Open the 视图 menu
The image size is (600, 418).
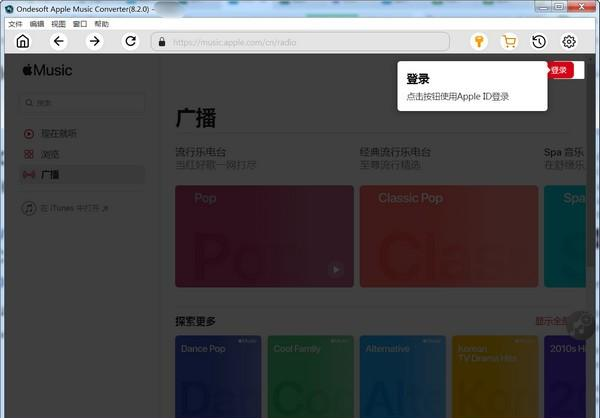(58, 24)
